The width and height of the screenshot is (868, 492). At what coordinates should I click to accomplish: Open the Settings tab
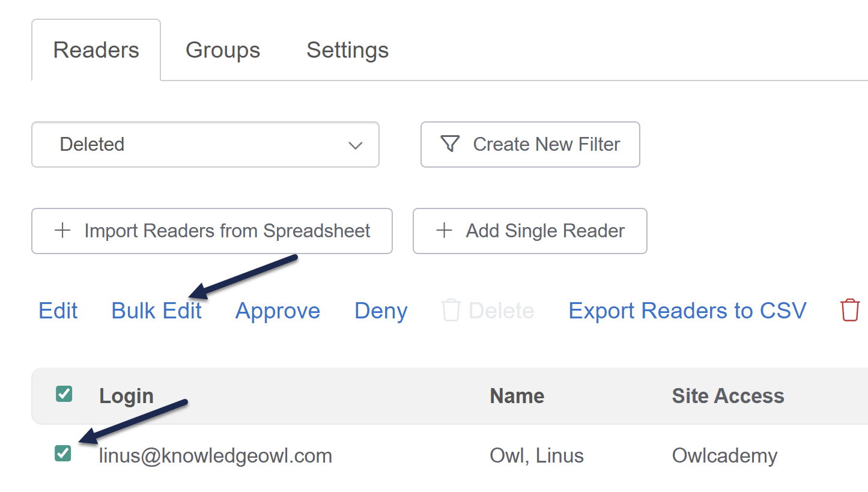pyautogui.click(x=347, y=50)
